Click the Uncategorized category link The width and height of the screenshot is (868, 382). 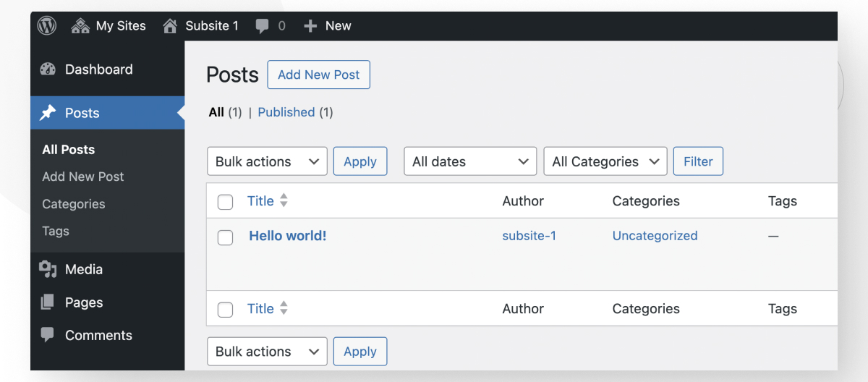pos(655,236)
